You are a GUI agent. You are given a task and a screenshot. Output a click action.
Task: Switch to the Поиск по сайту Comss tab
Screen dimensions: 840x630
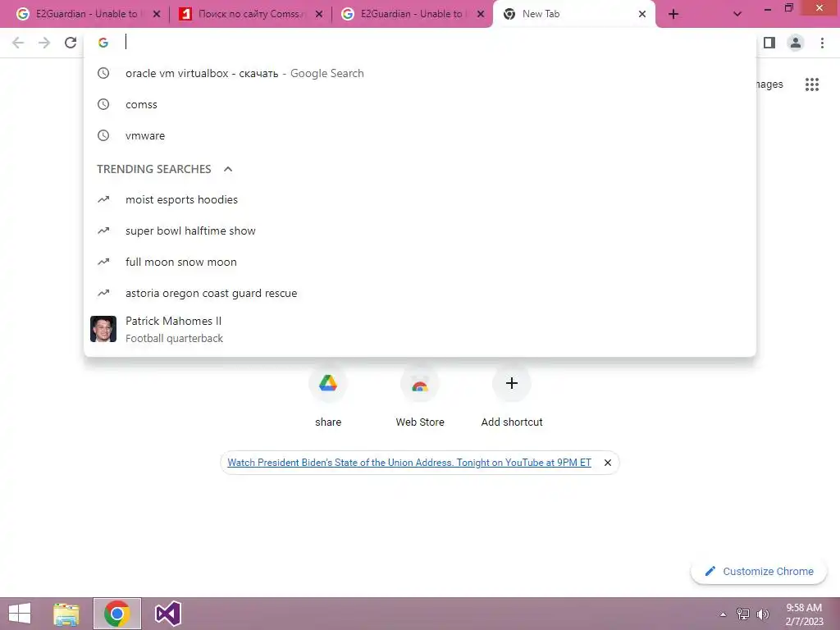(250, 14)
